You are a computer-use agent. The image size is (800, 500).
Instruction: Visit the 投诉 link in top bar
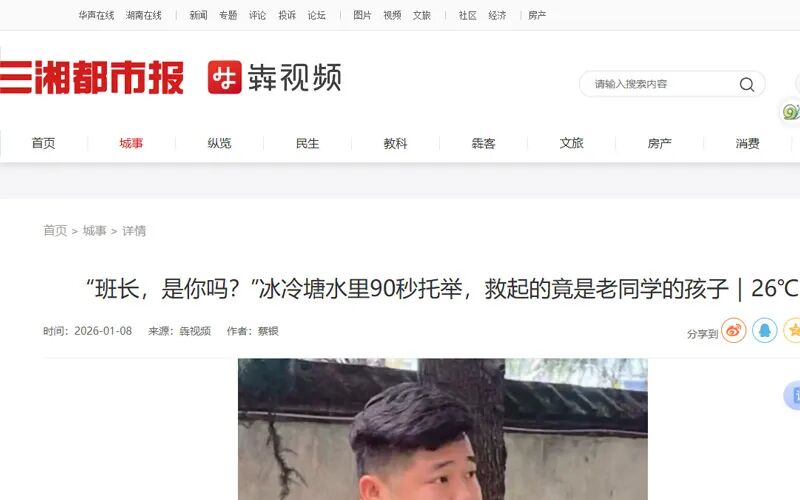287,15
